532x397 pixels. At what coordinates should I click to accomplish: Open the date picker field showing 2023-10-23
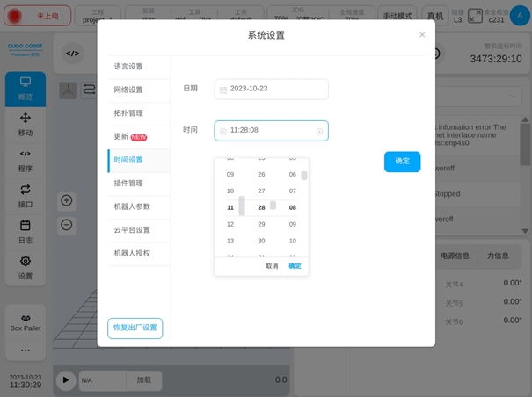coord(273,90)
